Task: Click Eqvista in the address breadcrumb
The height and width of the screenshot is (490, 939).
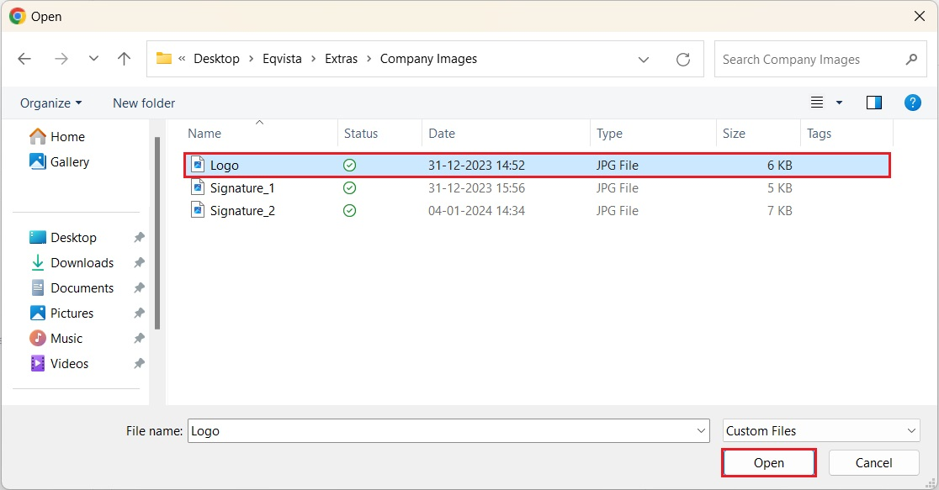Action: 282,59
